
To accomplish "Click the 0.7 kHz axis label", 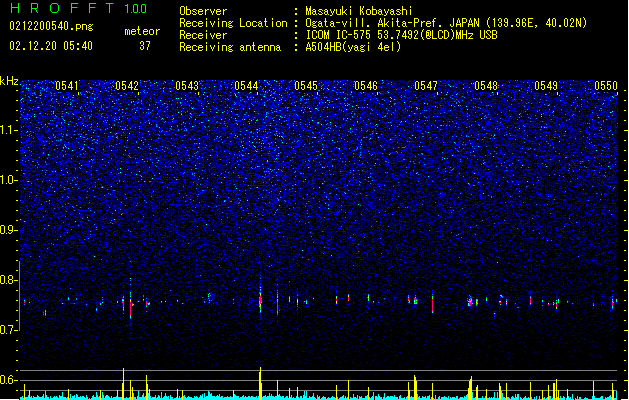I will [x=9, y=330].
